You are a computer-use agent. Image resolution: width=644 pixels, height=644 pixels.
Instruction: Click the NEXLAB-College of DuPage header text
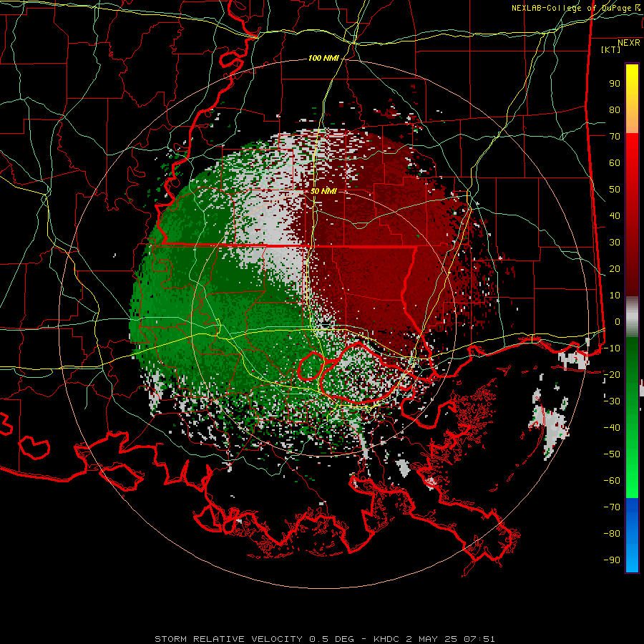[575, 8]
